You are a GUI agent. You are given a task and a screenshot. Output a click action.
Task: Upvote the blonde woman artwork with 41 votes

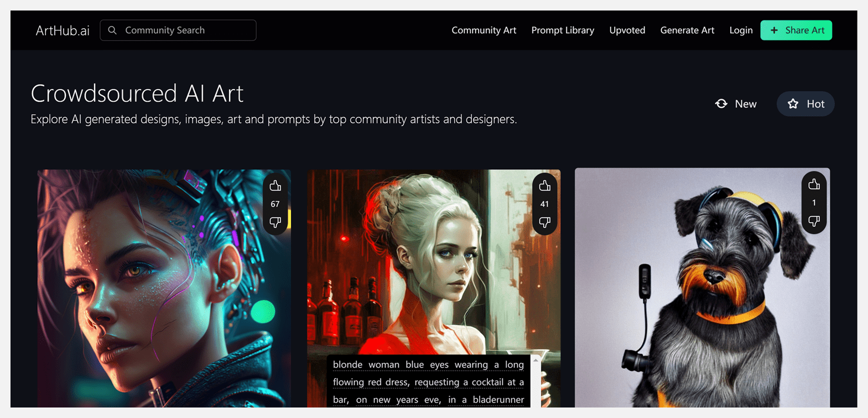544,186
